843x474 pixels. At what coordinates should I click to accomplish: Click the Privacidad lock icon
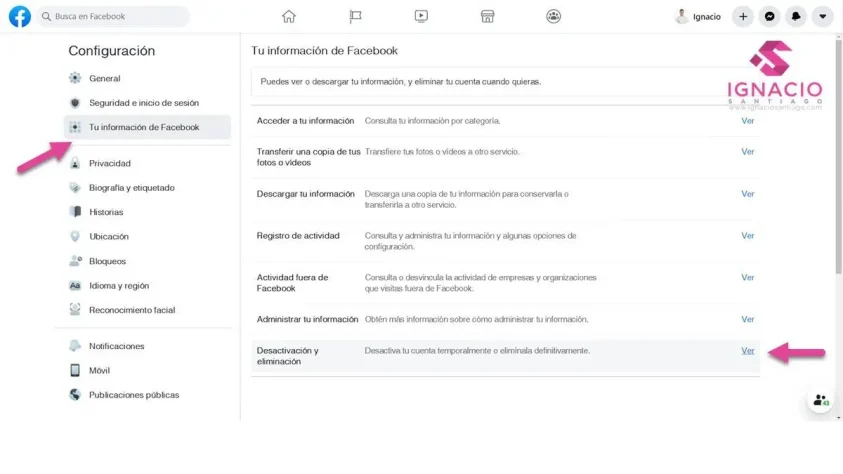pos(75,163)
